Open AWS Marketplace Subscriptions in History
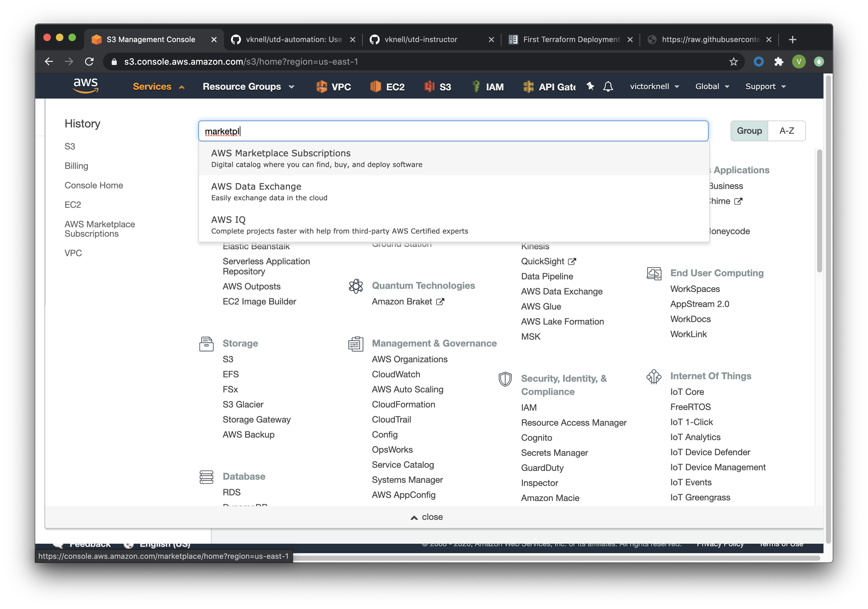The height and width of the screenshot is (609, 868). pos(100,229)
